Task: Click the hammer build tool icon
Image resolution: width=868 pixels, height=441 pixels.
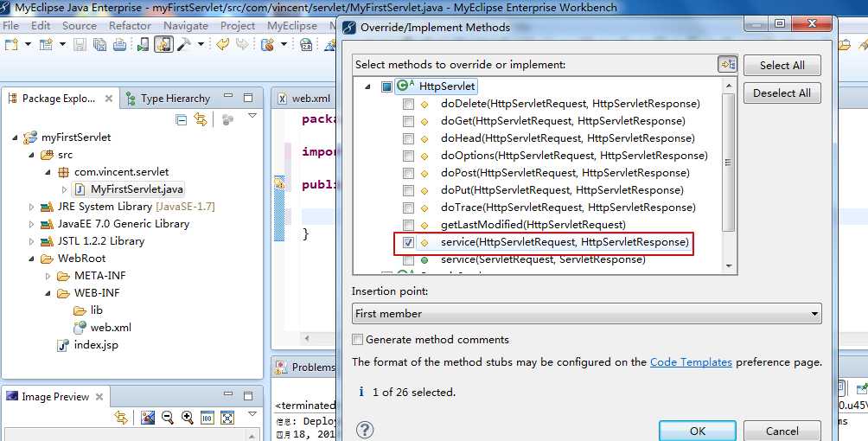Action: pos(183,44)
